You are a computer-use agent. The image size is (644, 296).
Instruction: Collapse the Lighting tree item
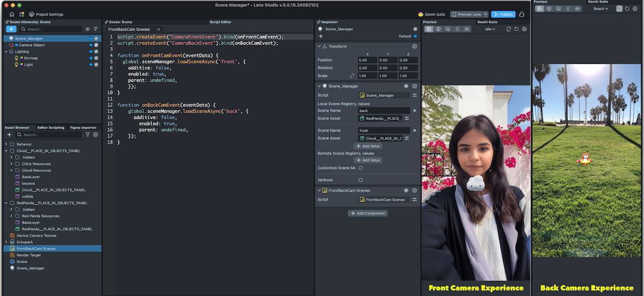[6, 52]
